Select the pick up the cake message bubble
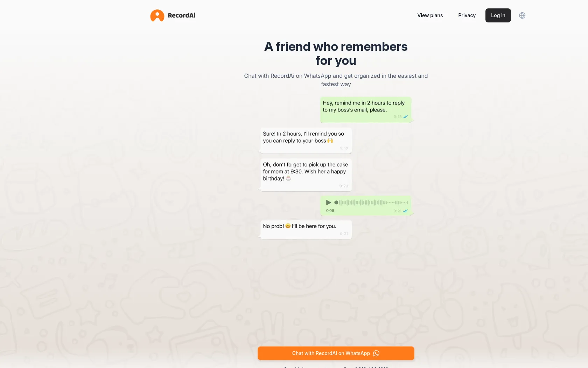This screenshot has height=368, width=588. click(x=306, y=175)
